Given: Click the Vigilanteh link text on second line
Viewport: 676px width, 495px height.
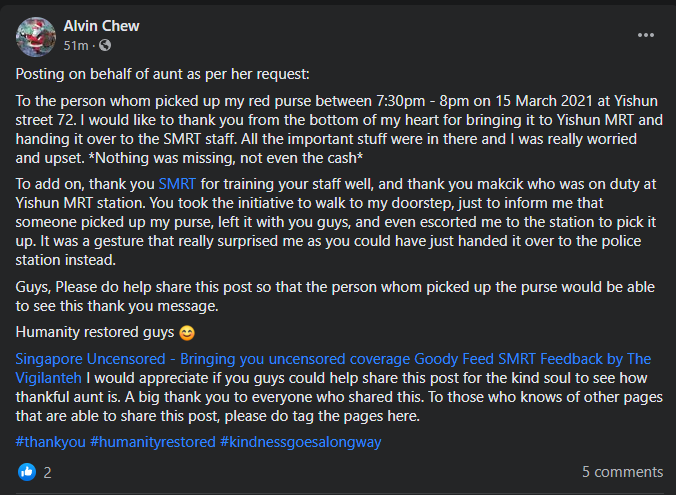Looking at the screenshot, I should pyautogui.click(x=48, y=378).
